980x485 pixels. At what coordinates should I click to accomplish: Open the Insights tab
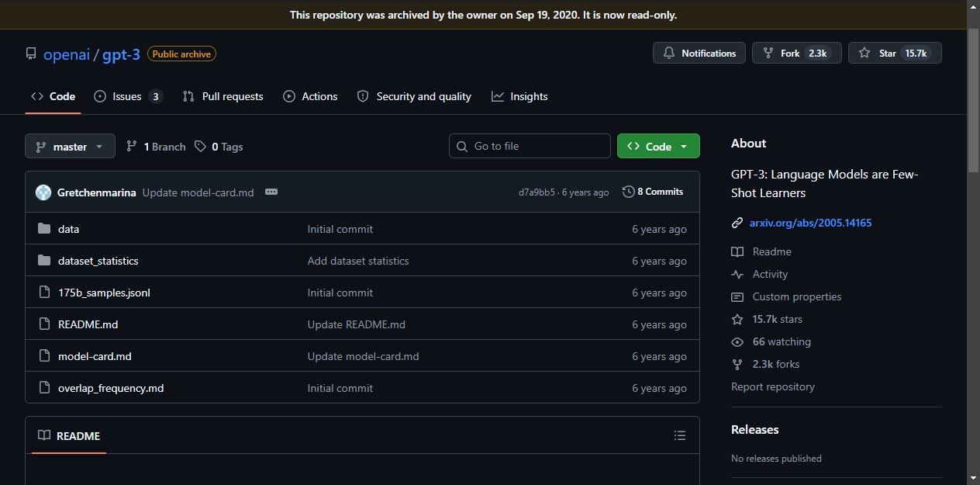point(519,96)
